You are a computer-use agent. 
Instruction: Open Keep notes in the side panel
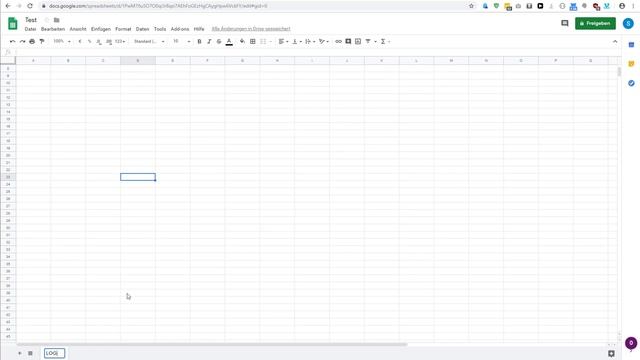631,64
